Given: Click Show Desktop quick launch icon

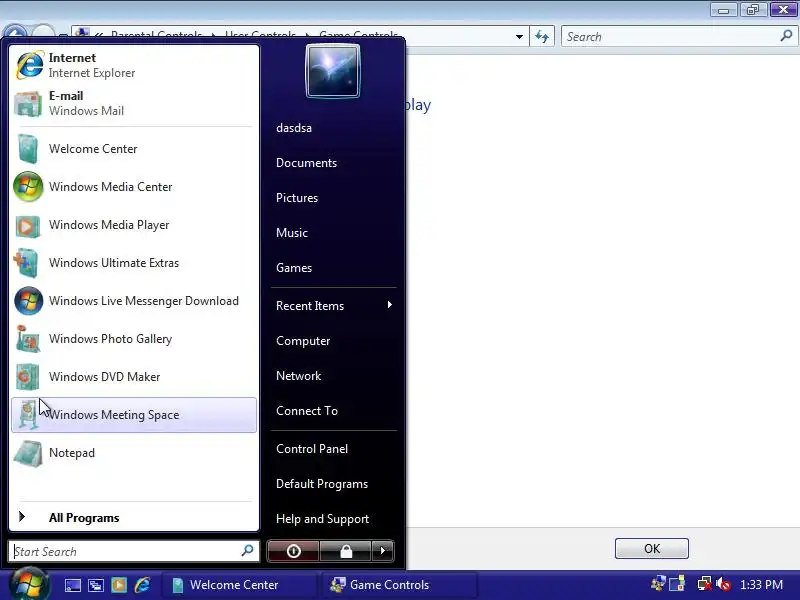Looking at the screenshot, I should pos(72,585).
